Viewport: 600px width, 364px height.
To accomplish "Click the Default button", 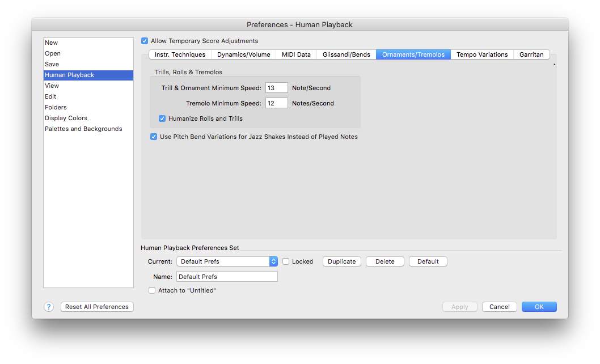I will tap(428, 261).
